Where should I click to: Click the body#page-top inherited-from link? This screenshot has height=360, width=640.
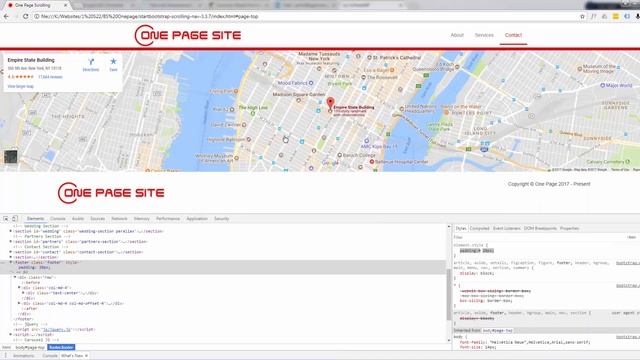[x=497, y=331]
